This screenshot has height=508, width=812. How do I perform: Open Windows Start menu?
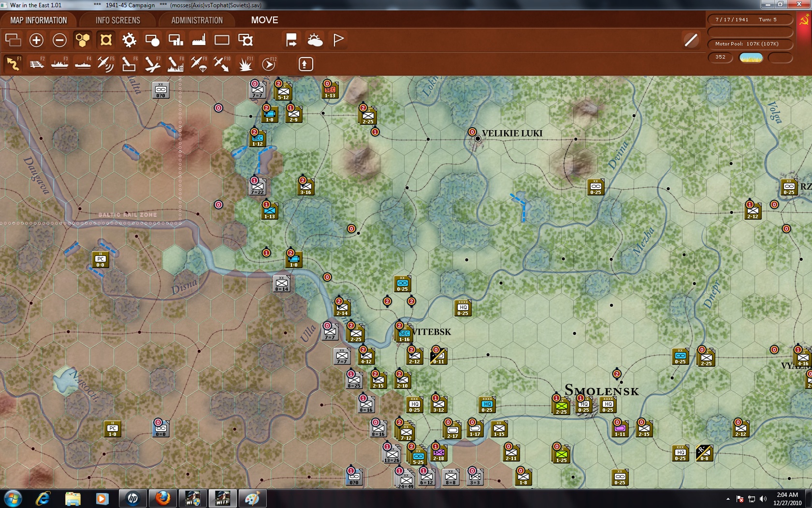click(x=13, y=498)
